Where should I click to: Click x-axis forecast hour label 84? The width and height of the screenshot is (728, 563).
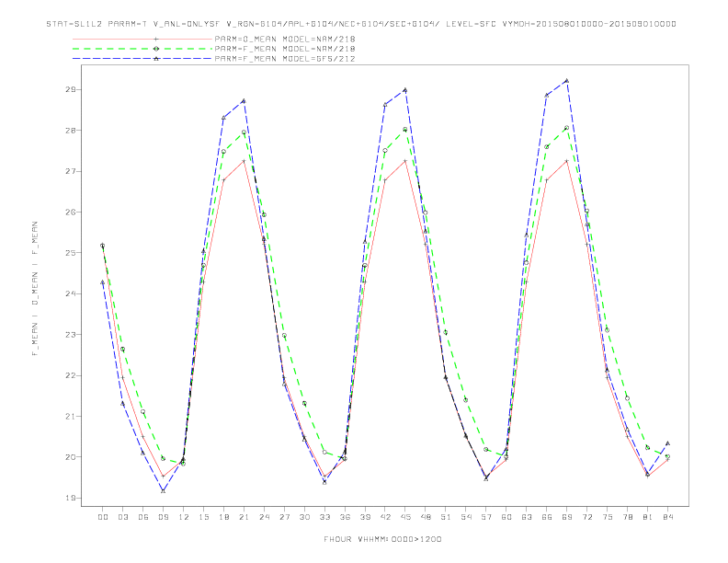pos(667,517)
